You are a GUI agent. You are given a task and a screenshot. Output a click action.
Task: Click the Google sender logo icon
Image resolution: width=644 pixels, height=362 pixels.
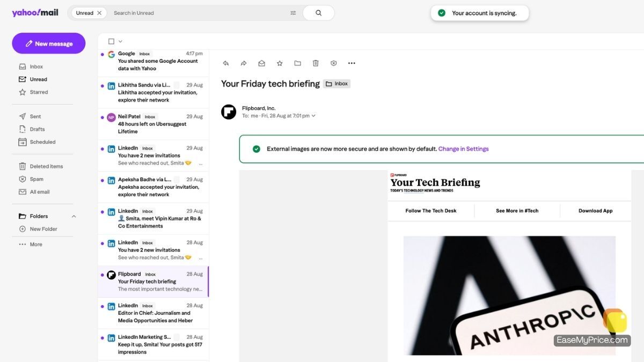[111, 54]
